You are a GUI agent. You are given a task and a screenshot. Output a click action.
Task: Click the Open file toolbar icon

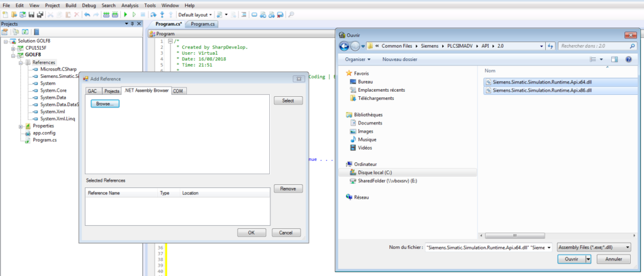tap(14, 15)
